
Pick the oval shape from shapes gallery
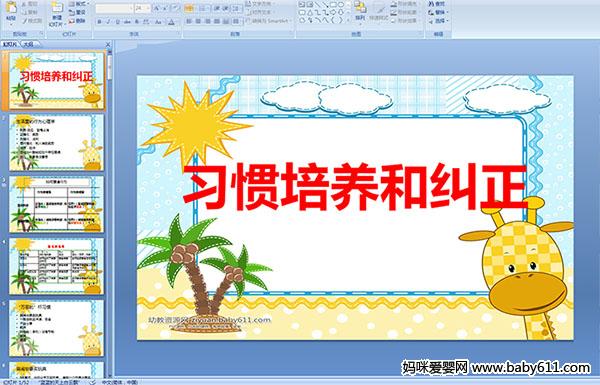pos(341,5)
